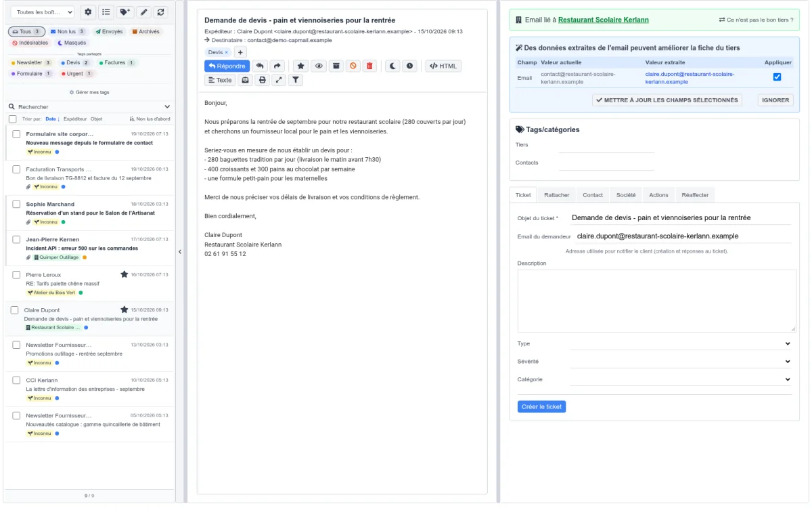Viewport: 812px width, 508px height.
Task: Open the Catégorie dropdown
Action: pyautogui.click(x=681, y=379)
